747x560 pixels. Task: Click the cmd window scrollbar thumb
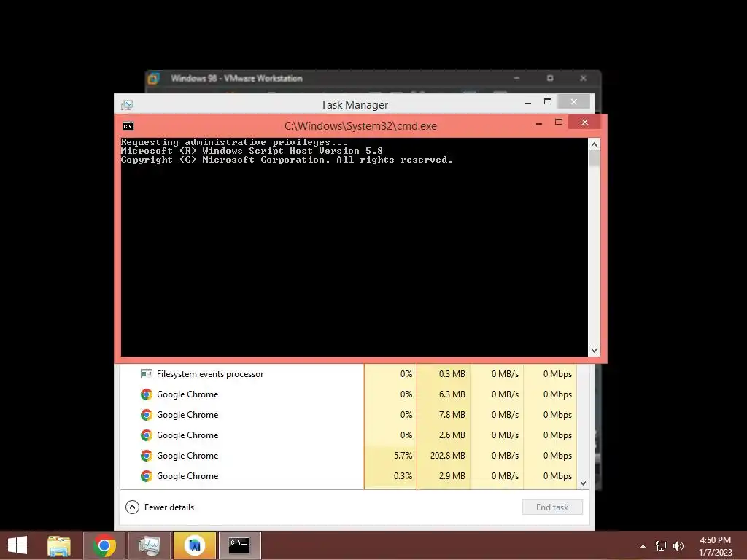594,158
